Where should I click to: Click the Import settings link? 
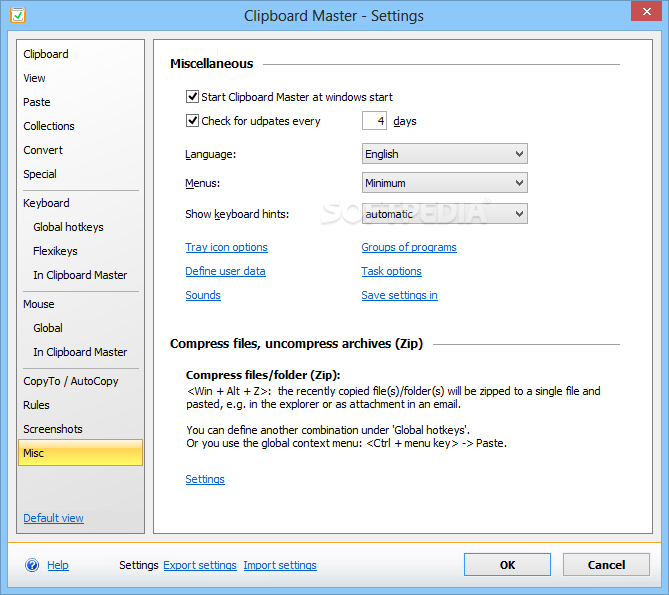tap(280, 565)
